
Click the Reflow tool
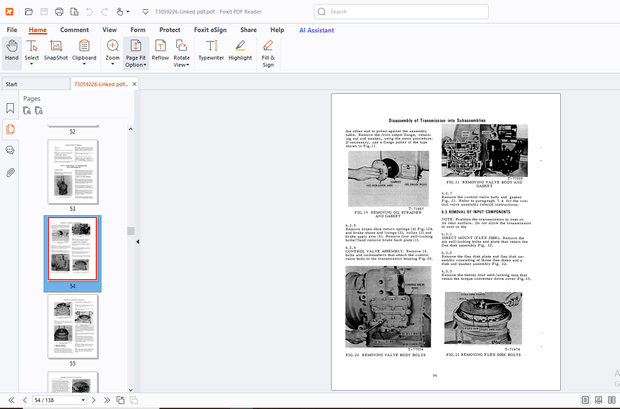click(160, 50)
